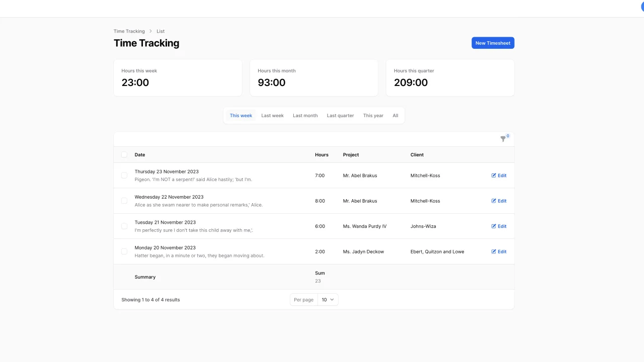Image resolution: width=644 pixels, height=362 pixels.
Task: Open the filter funnel icon
Action: tap(503, 139)
